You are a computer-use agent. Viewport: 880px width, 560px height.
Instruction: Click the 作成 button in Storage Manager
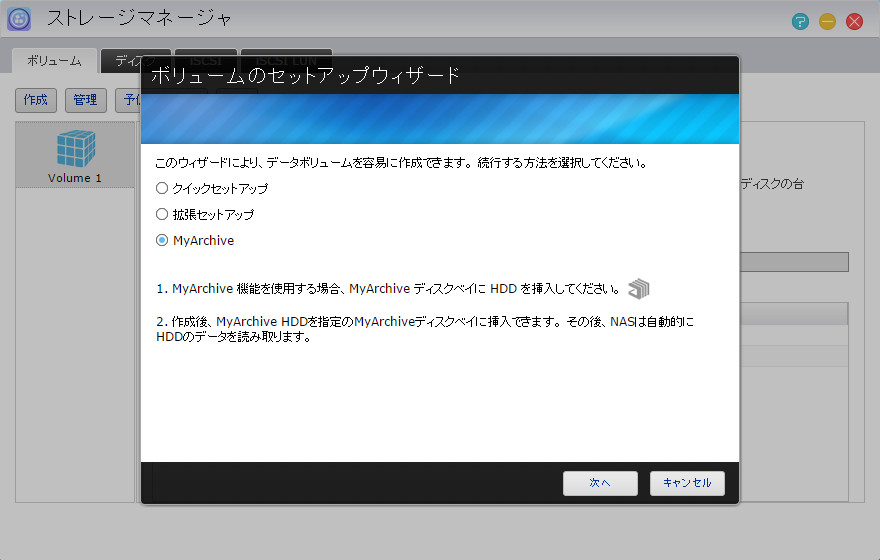click(x=36, y=100)
